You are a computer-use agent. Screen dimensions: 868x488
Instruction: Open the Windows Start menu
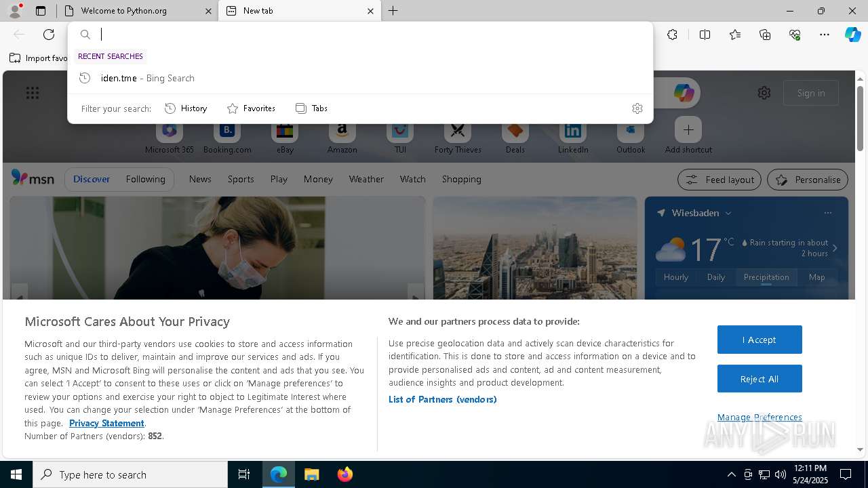point(16,474)
